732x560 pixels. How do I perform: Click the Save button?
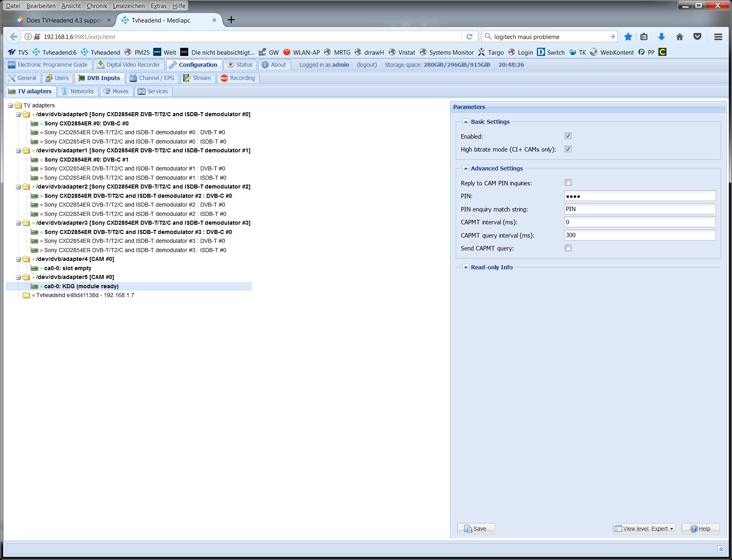pos(475,529)
